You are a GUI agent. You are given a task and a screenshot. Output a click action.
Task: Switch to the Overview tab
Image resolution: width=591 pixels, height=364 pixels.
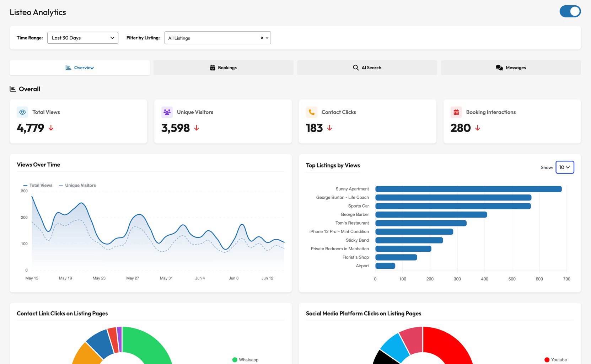pos(80,68)
